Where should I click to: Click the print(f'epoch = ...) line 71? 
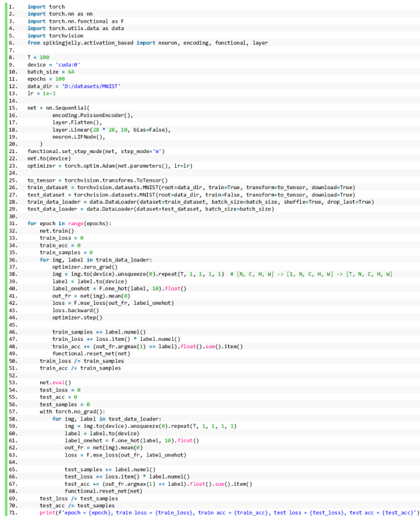pos(229,513)
